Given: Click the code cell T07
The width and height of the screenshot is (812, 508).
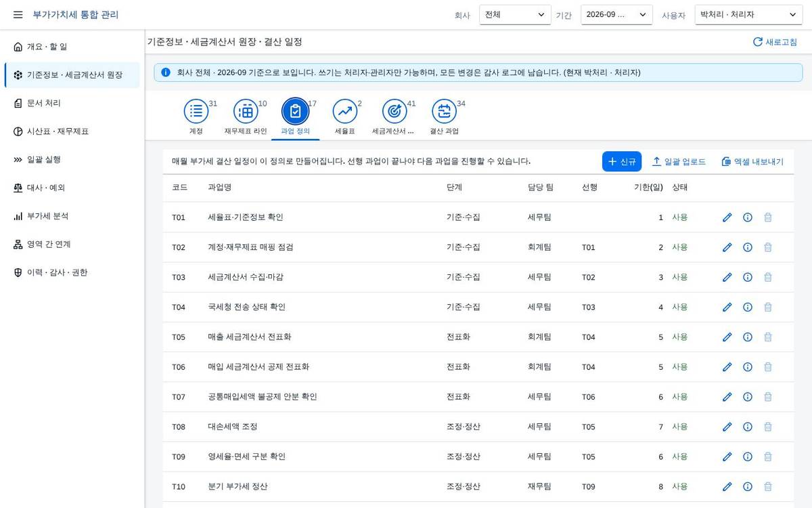Looking at the screenshot, I should [x=179, y=397].
